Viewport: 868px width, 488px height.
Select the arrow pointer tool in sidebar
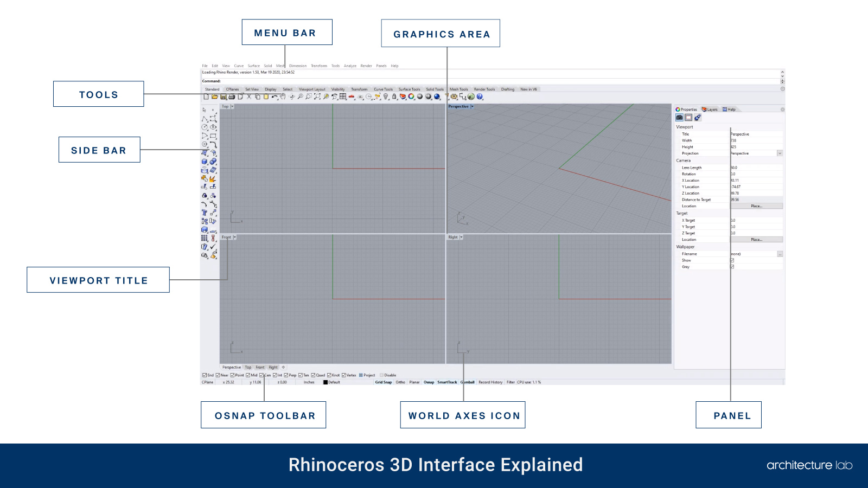tap(205, 110)
